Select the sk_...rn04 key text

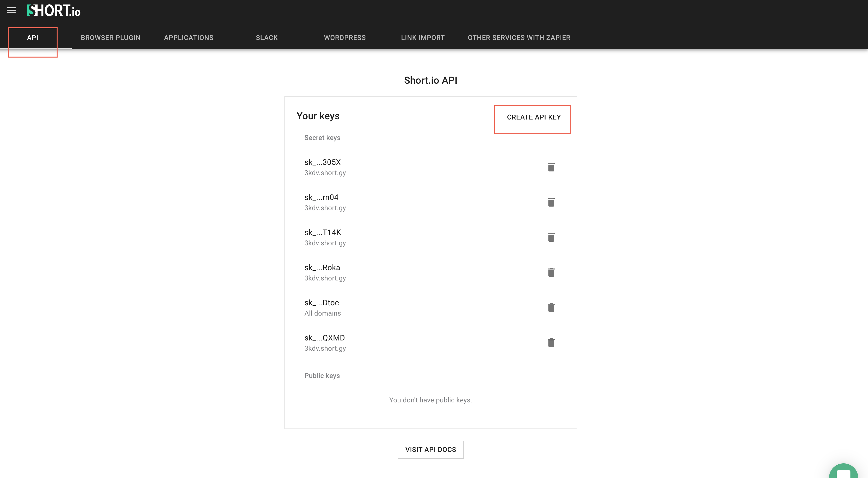tap(321, 197)
